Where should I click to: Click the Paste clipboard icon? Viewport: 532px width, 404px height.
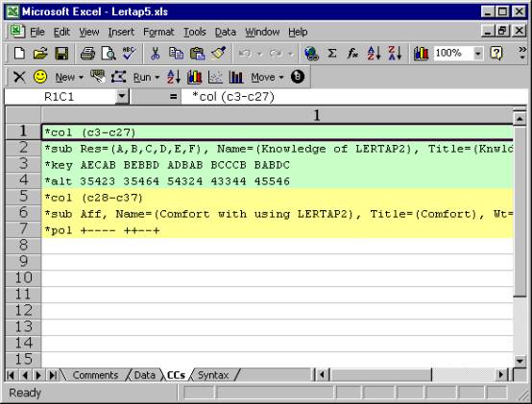[197, 54]
